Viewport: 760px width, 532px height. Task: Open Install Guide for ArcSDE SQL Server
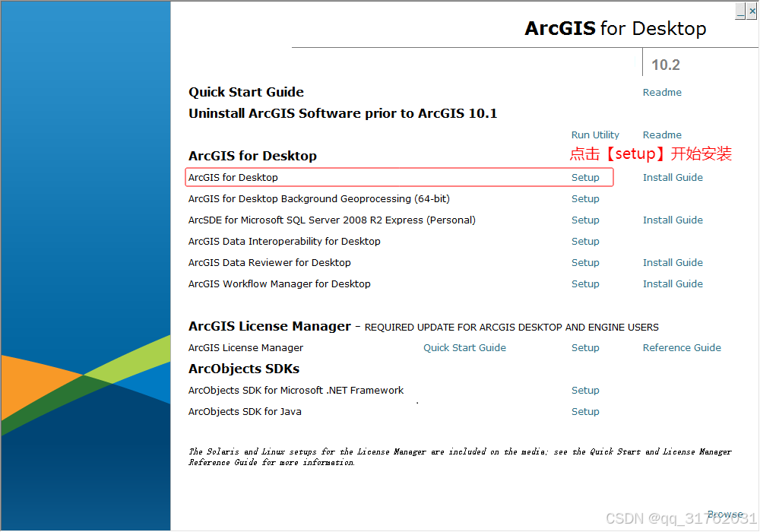click(673, 220)
